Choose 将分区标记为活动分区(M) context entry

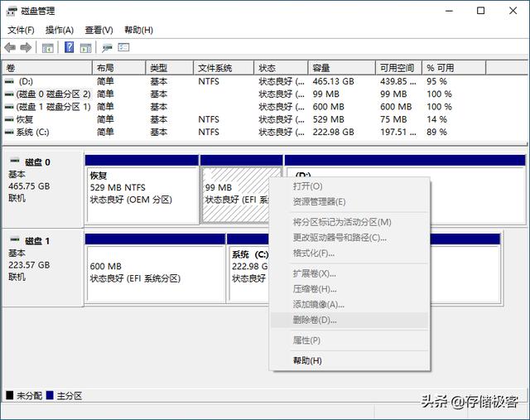[x=349, y=222]
